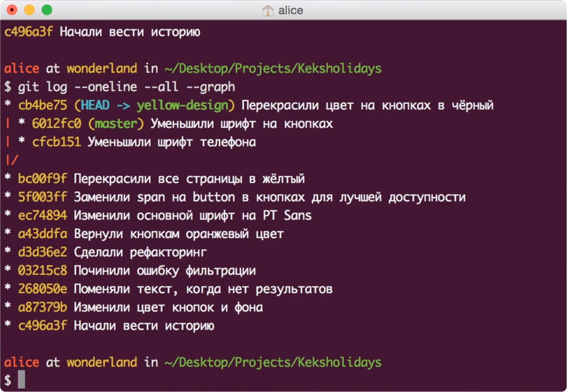Viewport: 567px width, 392px height.
Task: Click commit hash bc00f9f
Action: tap(42, 179)
